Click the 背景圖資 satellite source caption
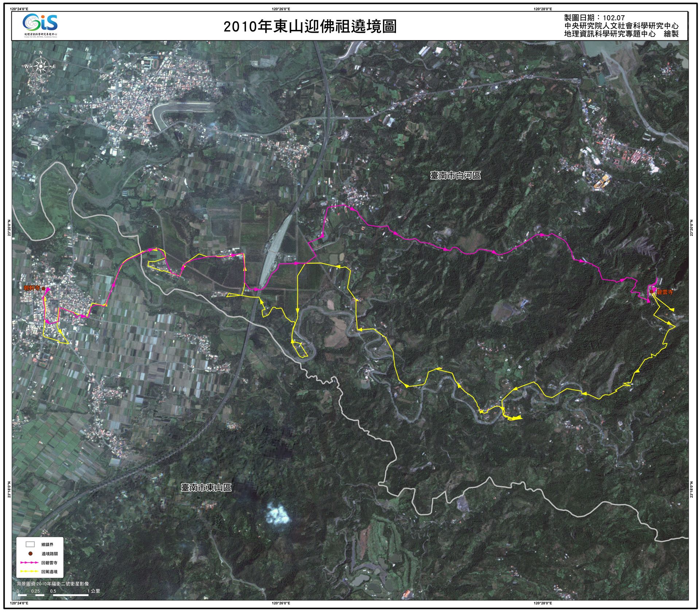Image resolution: width=700 pixels, height=612 pixels. [x=53, y=584]
